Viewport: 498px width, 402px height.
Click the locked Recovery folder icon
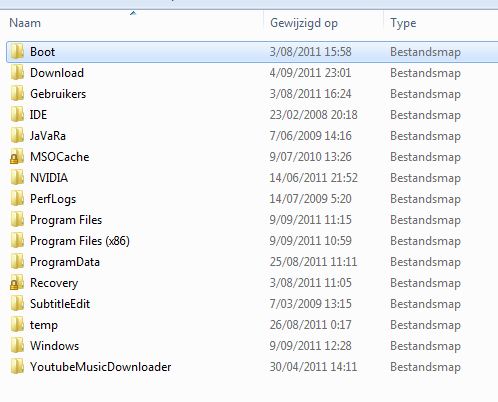click(17, 283)
